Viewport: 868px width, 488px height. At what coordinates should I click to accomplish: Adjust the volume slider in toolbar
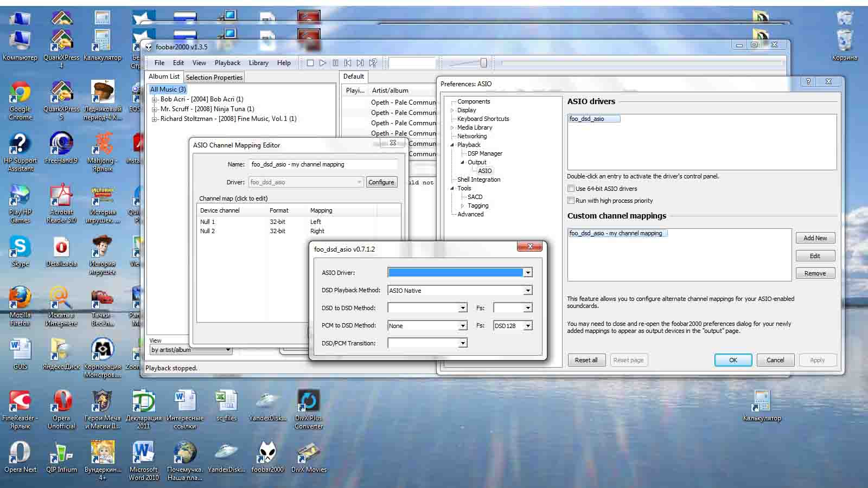(x=483, y=63)
